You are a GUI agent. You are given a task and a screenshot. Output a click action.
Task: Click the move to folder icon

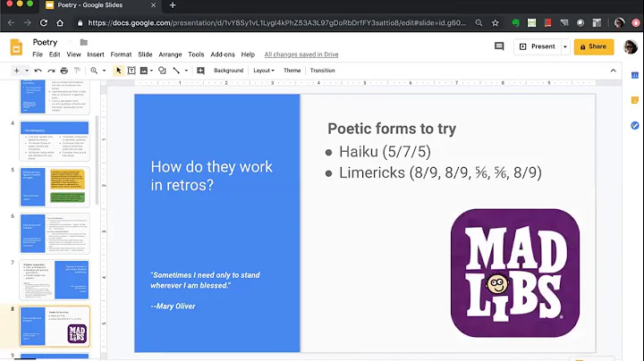pyautogui.click(x=84, y=42)
